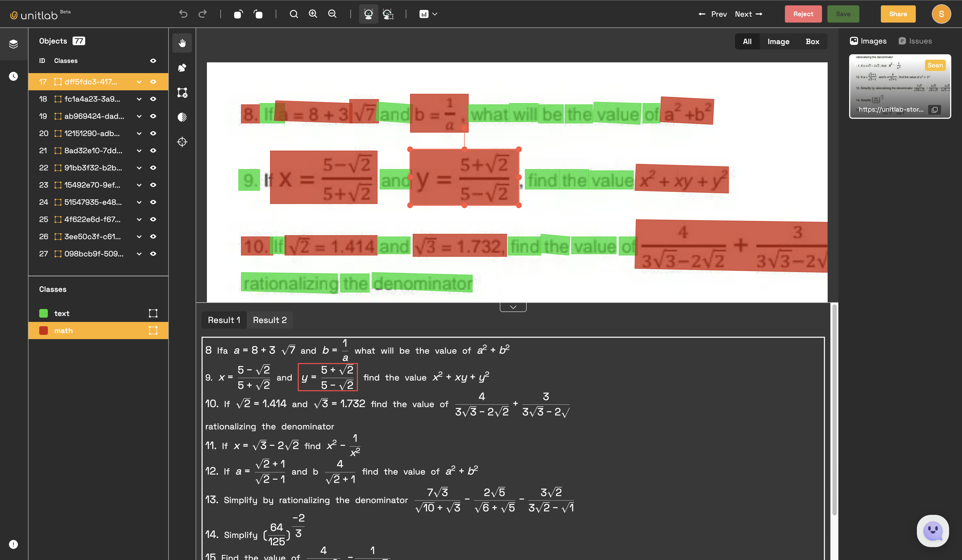This screenshot has width=962, height=560.
Task: Open the chart statistics dropdown
Action: click(x=428, y=14)
